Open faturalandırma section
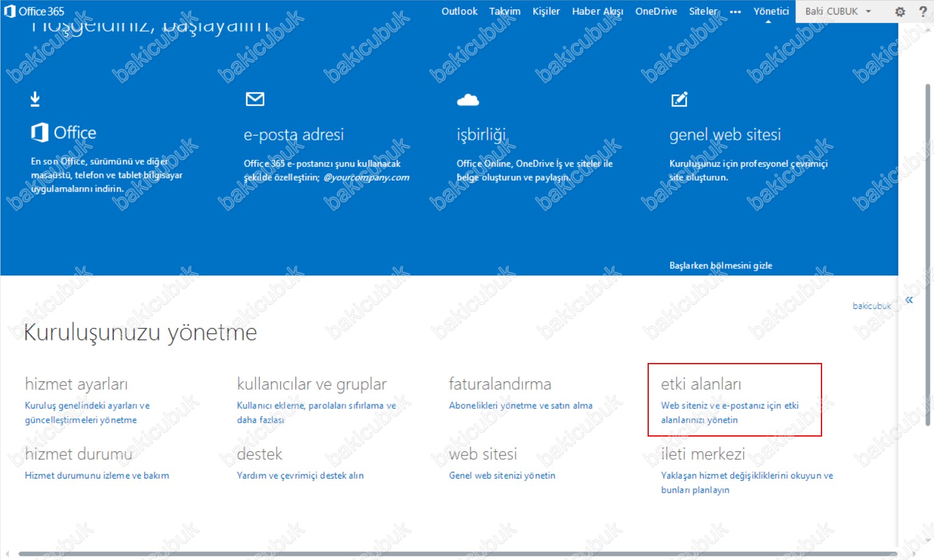 point(500,384)
